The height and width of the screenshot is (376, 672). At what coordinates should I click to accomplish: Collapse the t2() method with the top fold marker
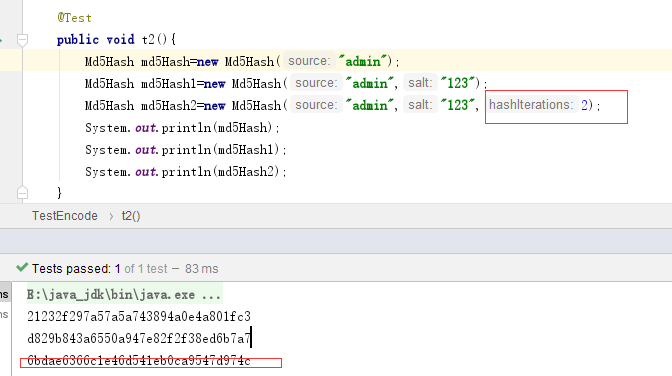(22, 40)
